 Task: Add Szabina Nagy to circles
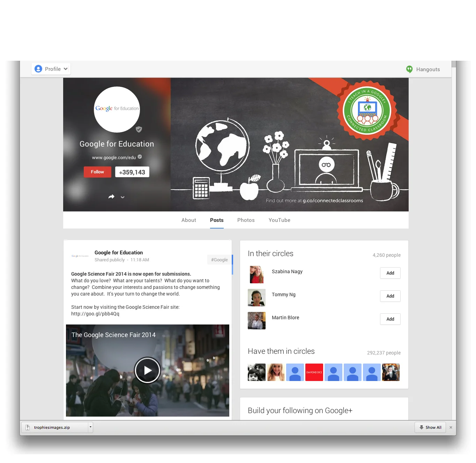coord(390,273)
